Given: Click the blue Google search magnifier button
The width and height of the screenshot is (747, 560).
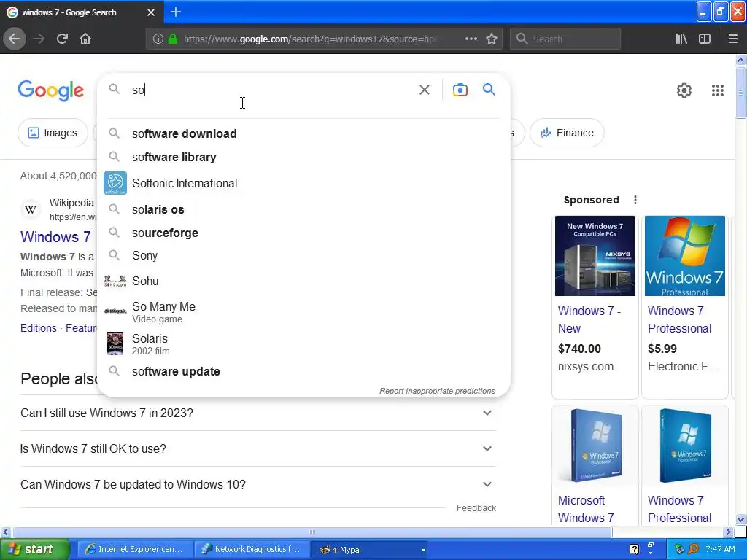Looking at the screenshot, I should [x=489, y=89].
